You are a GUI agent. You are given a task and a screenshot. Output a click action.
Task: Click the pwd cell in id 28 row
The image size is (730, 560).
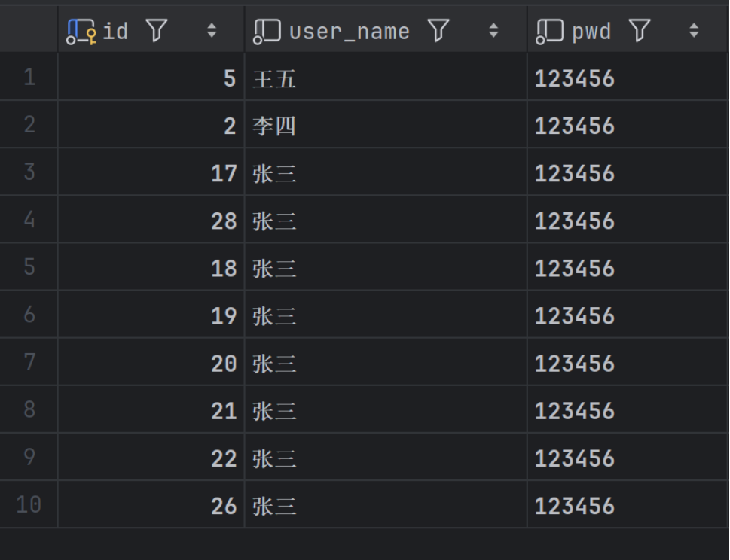pyautogui.click(x=628, y=220)
